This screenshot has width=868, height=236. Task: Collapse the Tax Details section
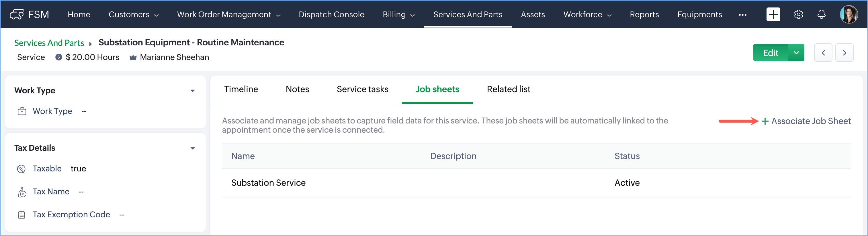click(192, 148)
